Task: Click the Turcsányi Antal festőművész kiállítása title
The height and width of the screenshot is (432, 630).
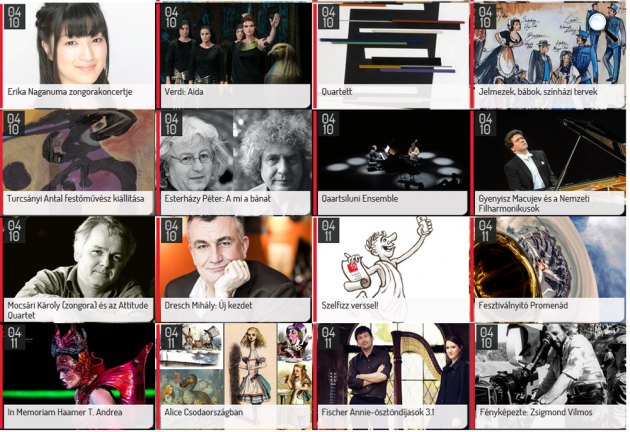Action: click(76, 198)
